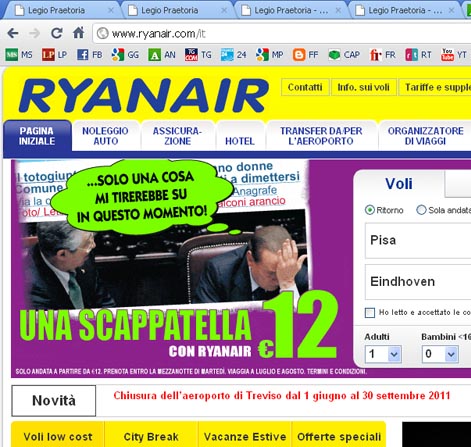Open the MP maps bookmark
The width and height of the screenshot is (471, 447).
[x=269, y=55]
